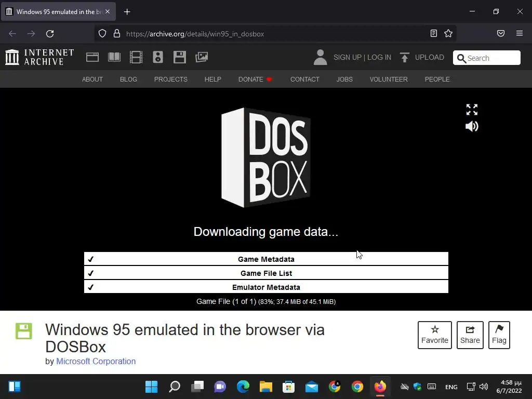The height and width of the screenshot is (399, 532).
Task: Click LOG IN link
Action: coord(379,57)
